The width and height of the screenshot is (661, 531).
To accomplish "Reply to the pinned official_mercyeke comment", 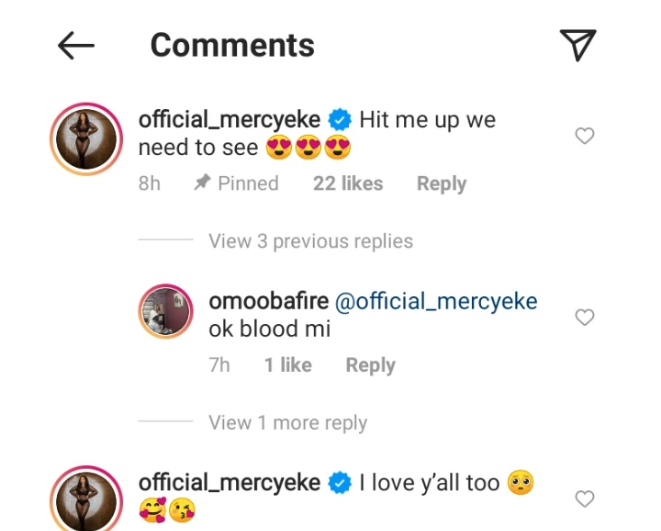I will pyautogui.click(x=441, y=184).
